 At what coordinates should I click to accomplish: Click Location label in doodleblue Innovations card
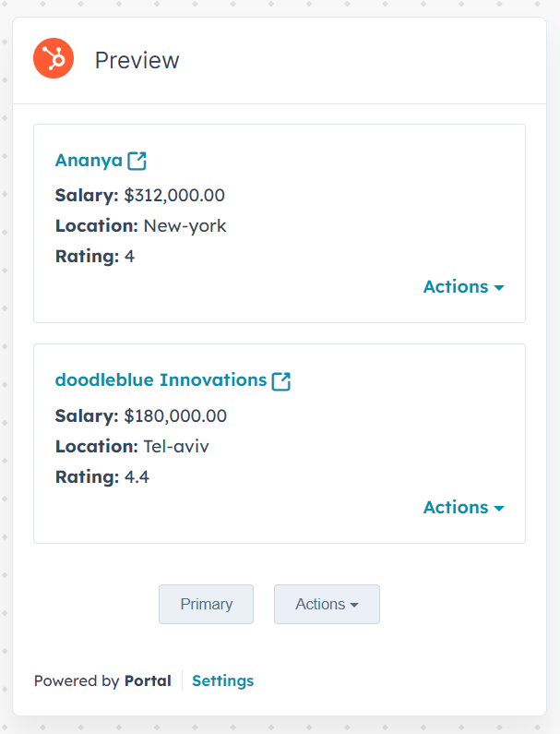(96, 447)
